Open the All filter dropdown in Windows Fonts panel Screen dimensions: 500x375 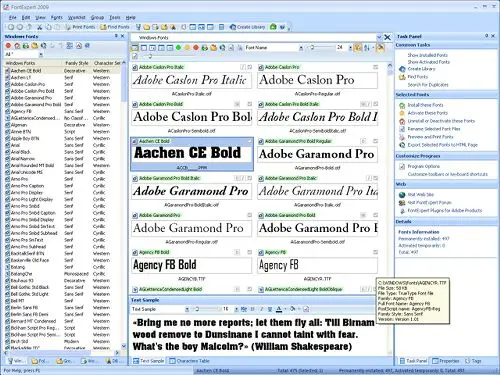(x=41, y=54)
